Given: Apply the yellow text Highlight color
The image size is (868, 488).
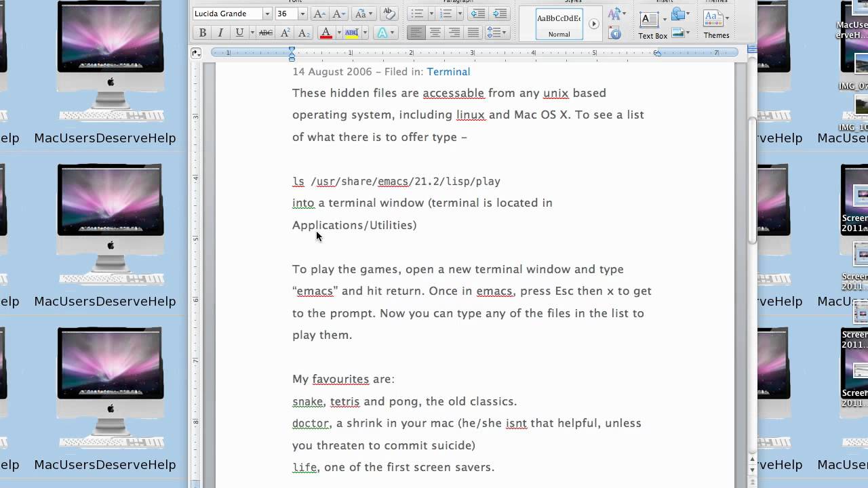Looking at the screenshot, I should pyautogui.click(x=351, y=33).
